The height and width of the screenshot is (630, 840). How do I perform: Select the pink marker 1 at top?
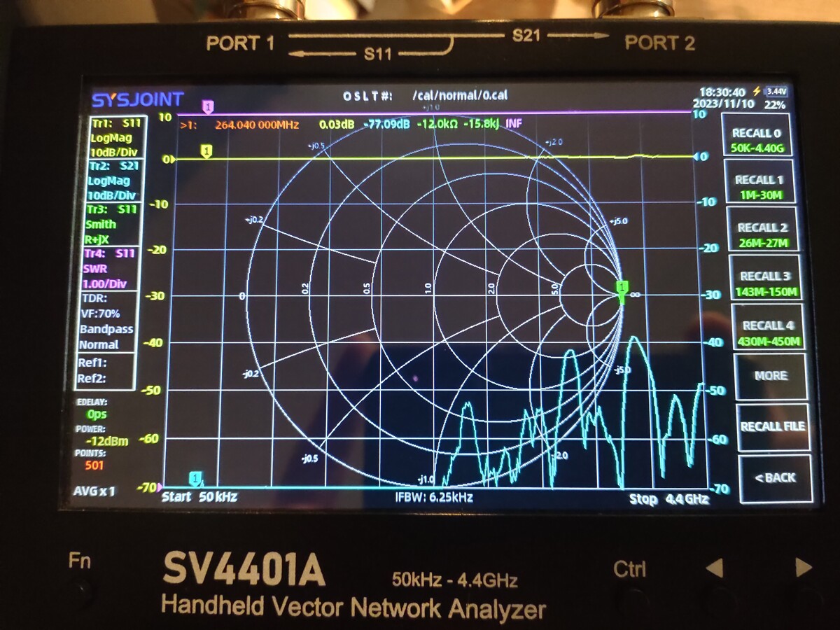click(x=208, y=106)
